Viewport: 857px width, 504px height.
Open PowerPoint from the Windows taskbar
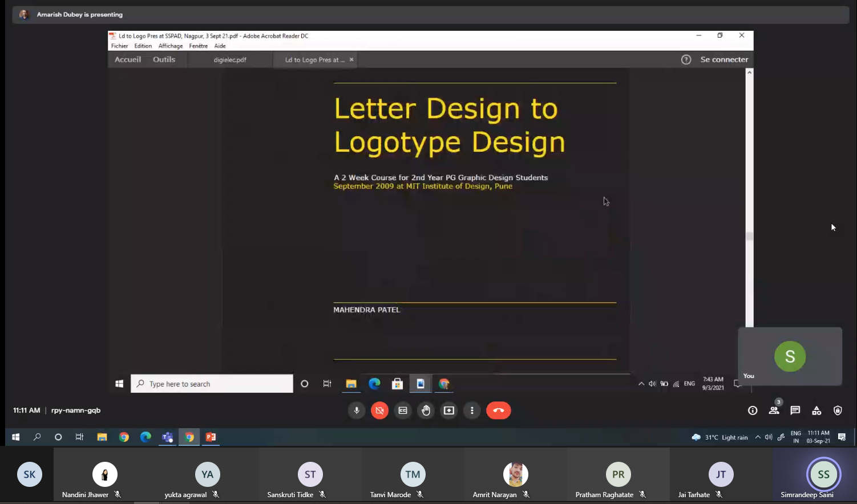click(211, 437)
